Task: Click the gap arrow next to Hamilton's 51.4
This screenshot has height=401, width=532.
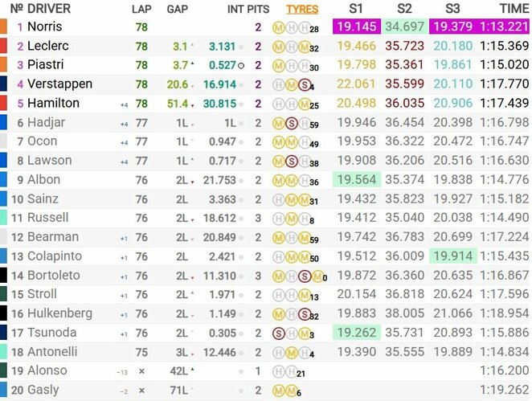Action: click(192, 106)
